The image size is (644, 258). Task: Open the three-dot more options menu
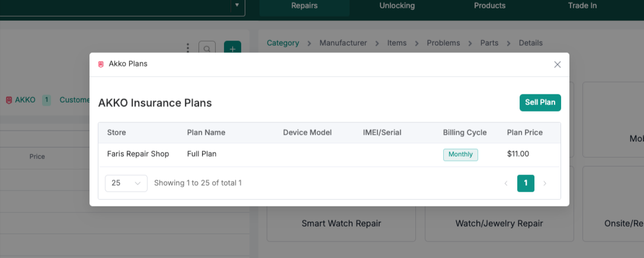click(188, 48)
